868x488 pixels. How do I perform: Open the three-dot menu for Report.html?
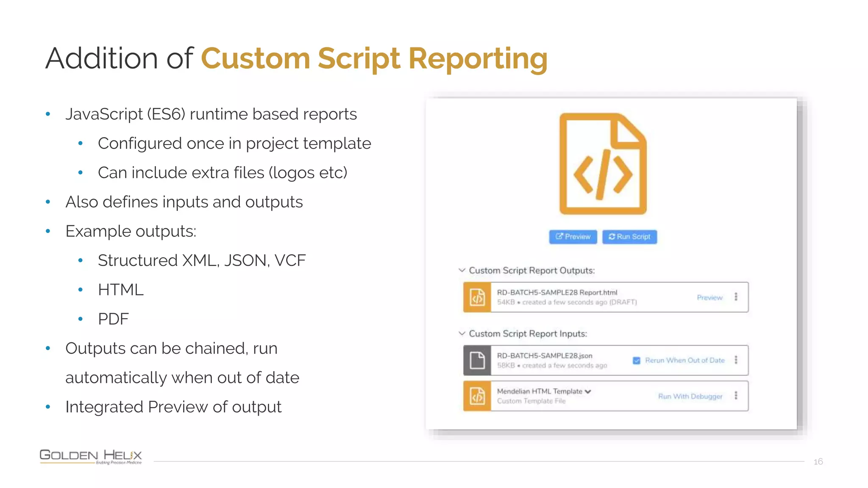point(736,297)
